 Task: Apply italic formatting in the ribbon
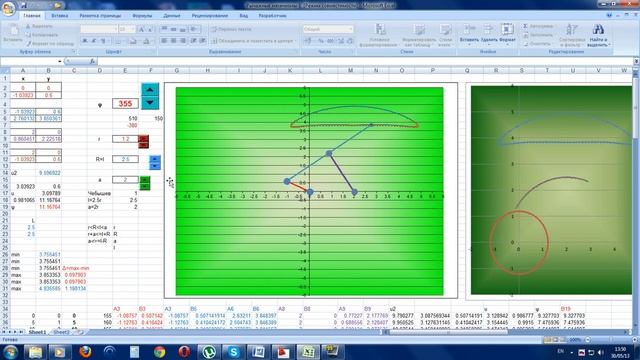coord(94,41)
